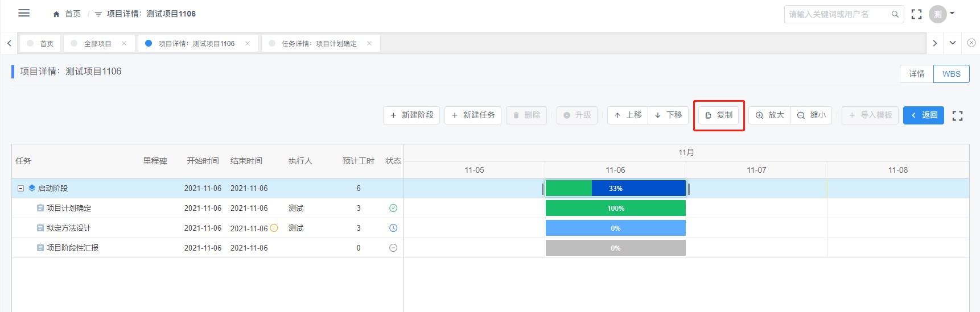The width and height of the screenshot is (980, 312).
Task: Click the 预计工时 column header
Action: click(x=359, y=161)
